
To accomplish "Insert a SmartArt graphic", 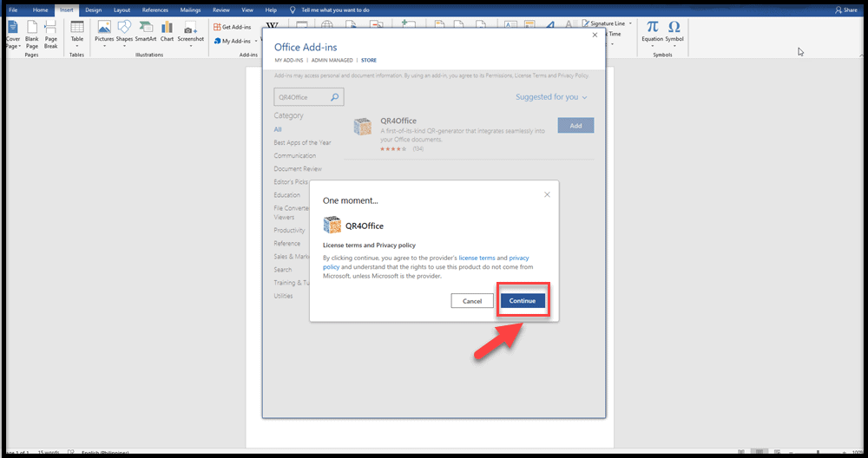I will 146,31.
